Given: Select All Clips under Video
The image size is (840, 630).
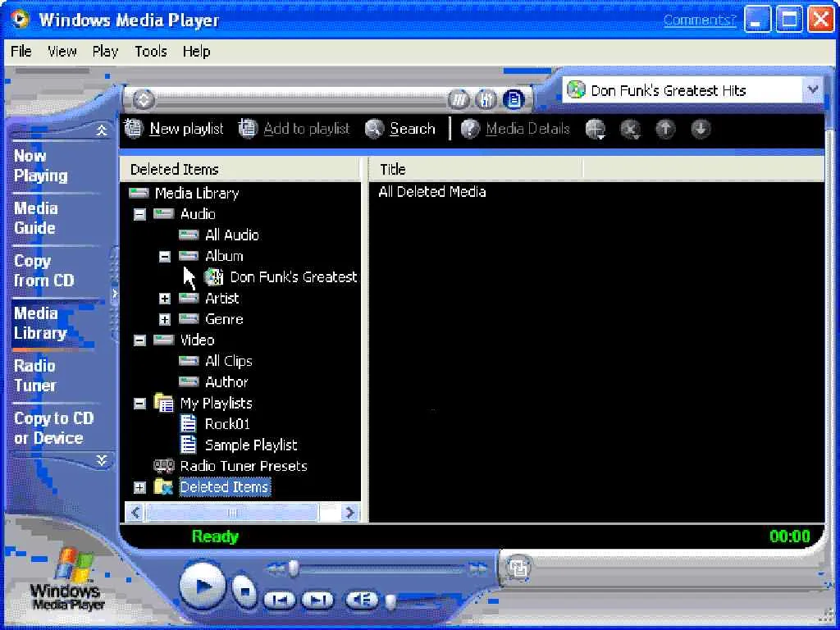Looking at the screenshot, I should pyautogui.click(x=229, y=361).
